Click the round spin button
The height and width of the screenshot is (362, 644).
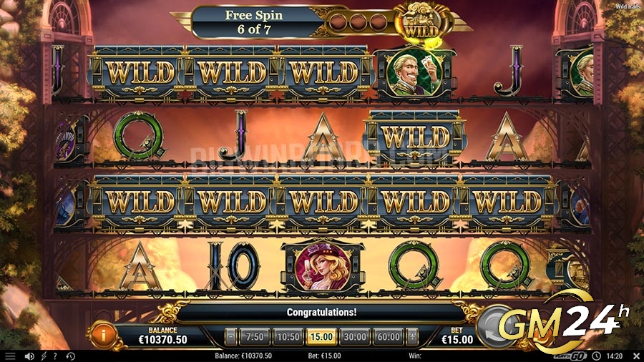(x=497, y=327)
